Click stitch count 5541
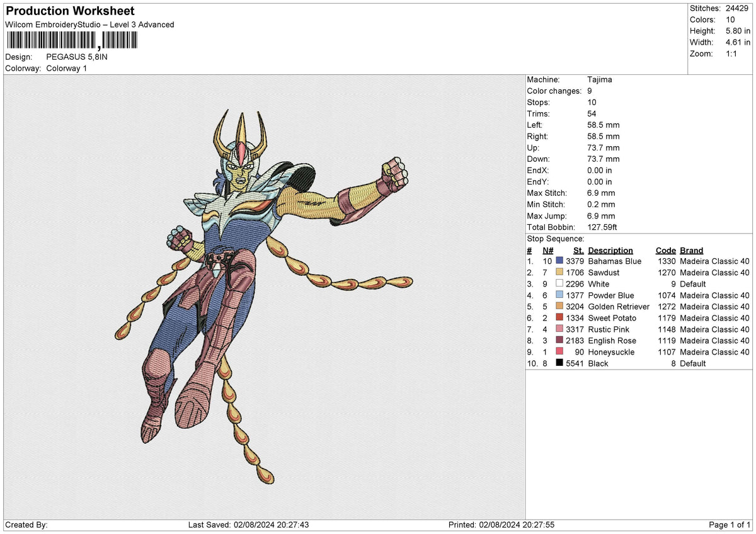Screen dimensions: 756x534 click(575, 363)
